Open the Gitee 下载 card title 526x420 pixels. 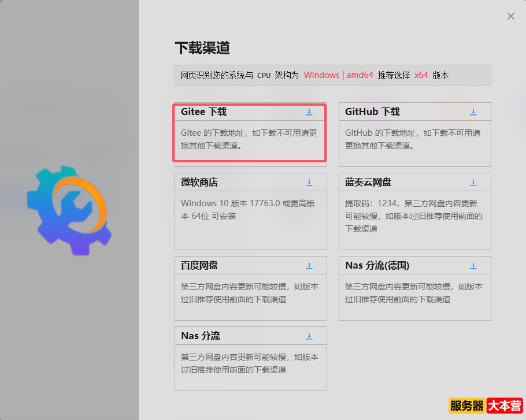point(203,111)
